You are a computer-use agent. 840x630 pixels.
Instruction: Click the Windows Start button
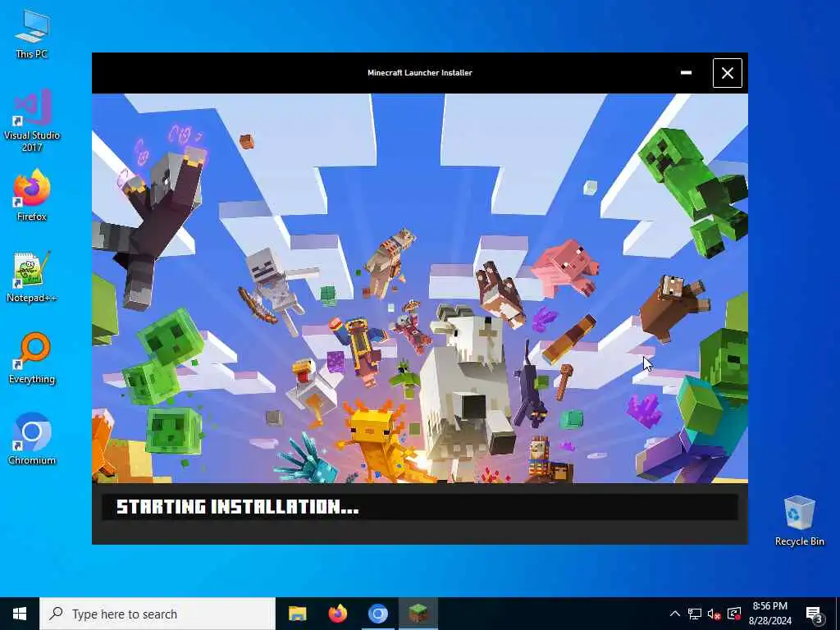pyautogui.click(x=20, y=614)
